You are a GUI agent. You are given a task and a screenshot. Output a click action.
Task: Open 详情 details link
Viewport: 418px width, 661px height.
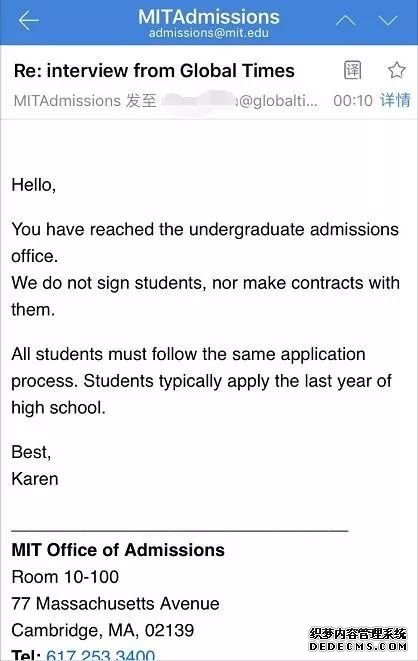click(395, 100)
